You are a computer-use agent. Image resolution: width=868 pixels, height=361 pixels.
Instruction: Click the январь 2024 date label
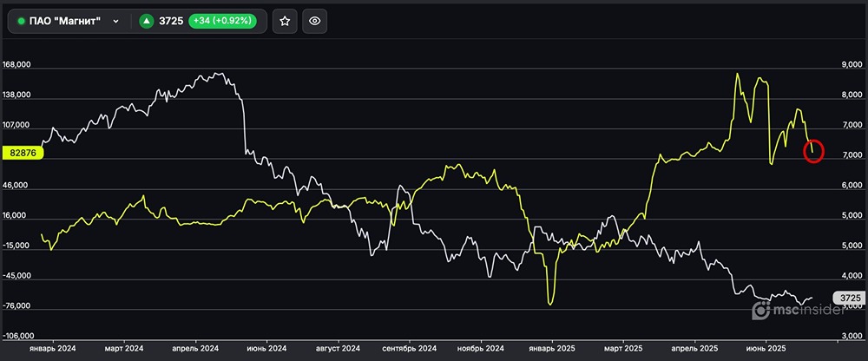click(x=51, y=347)
